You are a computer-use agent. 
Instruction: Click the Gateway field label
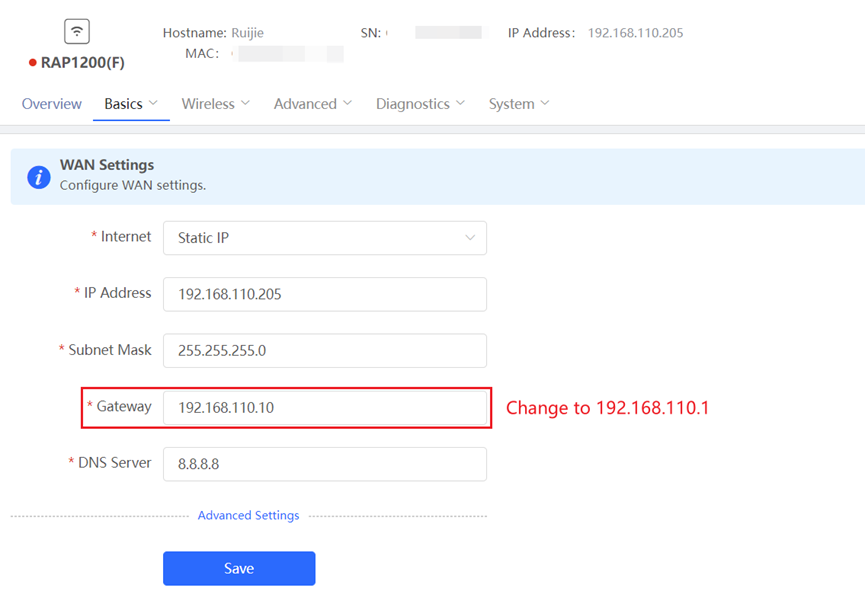click(124, 407)
